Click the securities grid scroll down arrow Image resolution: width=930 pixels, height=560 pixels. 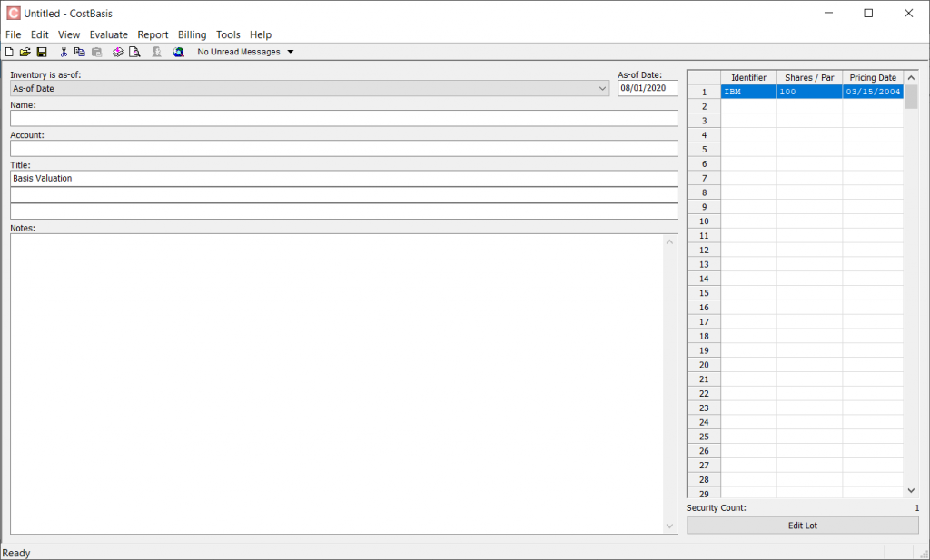coord(912,491)
